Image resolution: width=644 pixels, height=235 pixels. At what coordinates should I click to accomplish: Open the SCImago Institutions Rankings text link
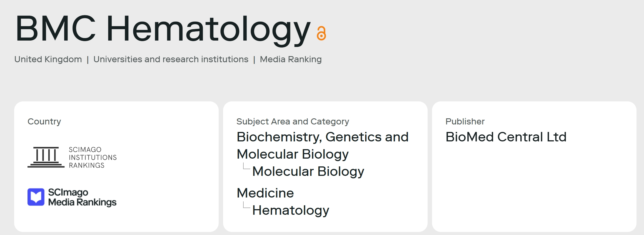click(93, 157)
